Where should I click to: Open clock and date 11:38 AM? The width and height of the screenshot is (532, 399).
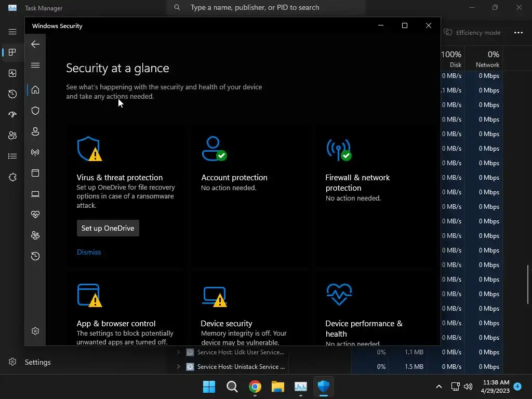(x=495, y=387)
